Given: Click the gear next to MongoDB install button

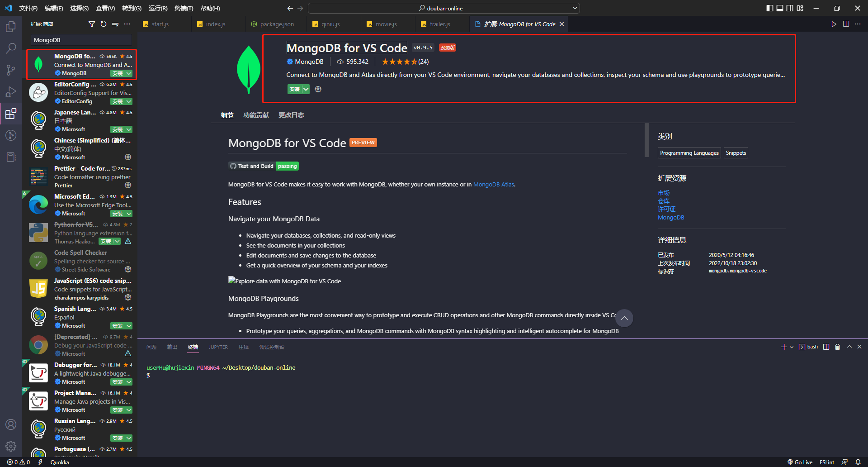Looking at the screenshot, I should coord(318,89).
